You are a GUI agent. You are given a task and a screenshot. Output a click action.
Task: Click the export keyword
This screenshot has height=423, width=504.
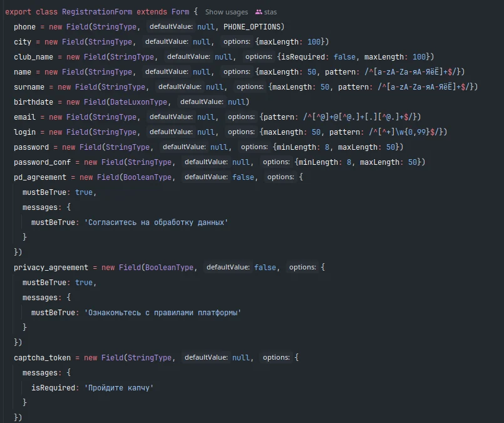click(18, 12)
